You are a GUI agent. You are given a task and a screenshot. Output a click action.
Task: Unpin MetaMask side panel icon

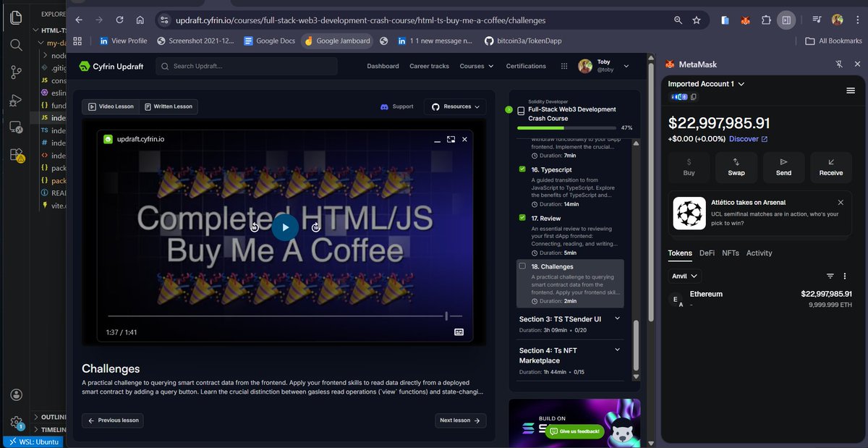point(839,64)
